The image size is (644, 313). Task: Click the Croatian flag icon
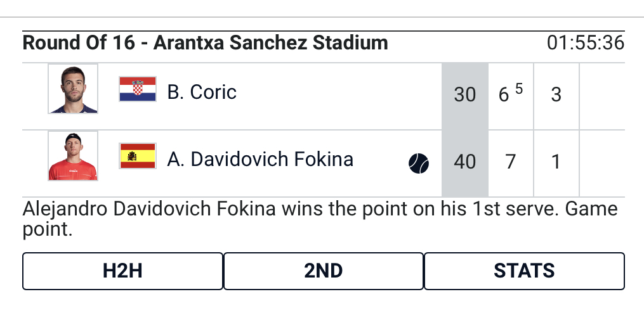tap(138, 90)
